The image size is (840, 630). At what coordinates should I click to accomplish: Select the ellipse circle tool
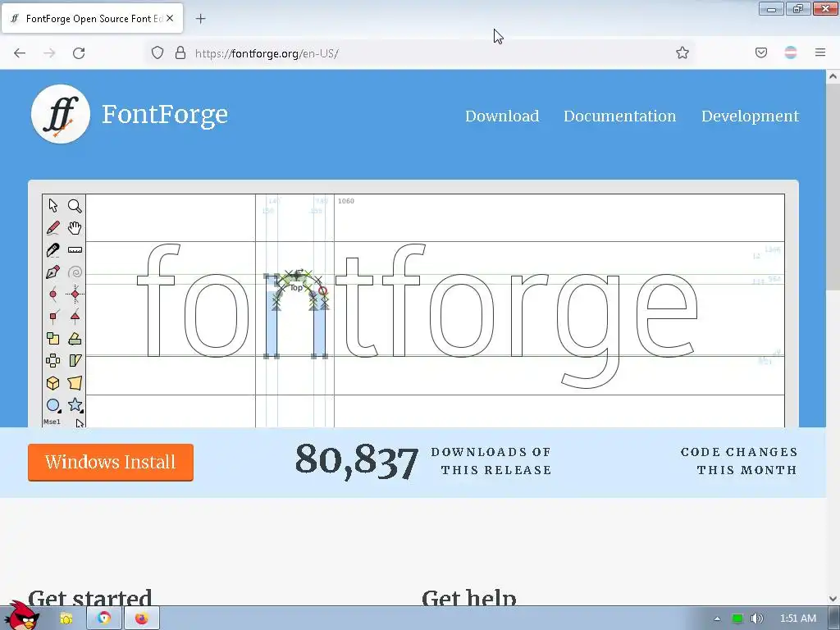[x=53, y=405]
